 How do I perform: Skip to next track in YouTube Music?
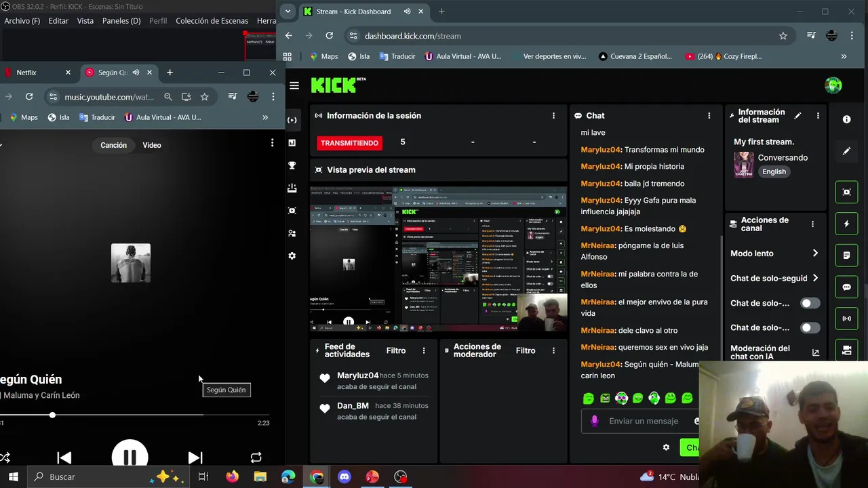tap(195, 457)
